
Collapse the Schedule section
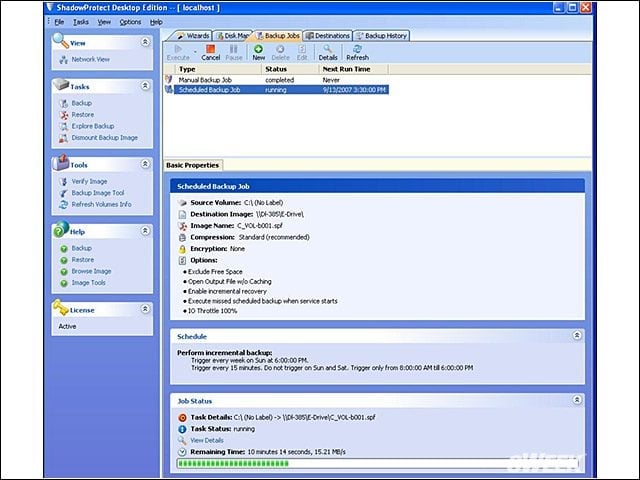click(x=577, y=335)
